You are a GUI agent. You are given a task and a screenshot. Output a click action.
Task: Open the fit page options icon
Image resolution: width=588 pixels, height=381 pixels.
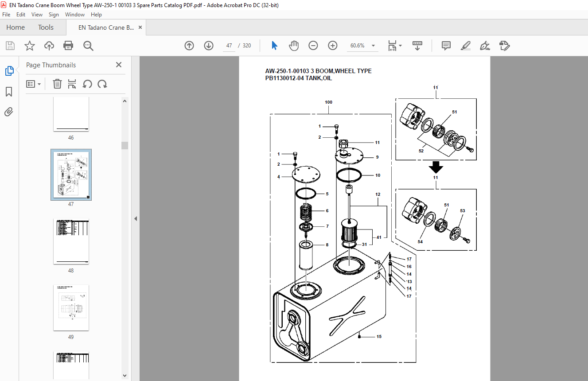[394, 46]
